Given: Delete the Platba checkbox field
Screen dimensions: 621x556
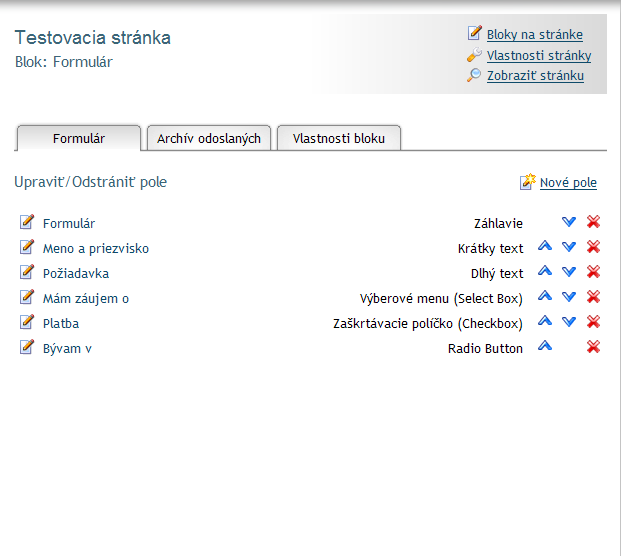Looking at the screenshot, I should pyautogui.click(x=593, y=322).
